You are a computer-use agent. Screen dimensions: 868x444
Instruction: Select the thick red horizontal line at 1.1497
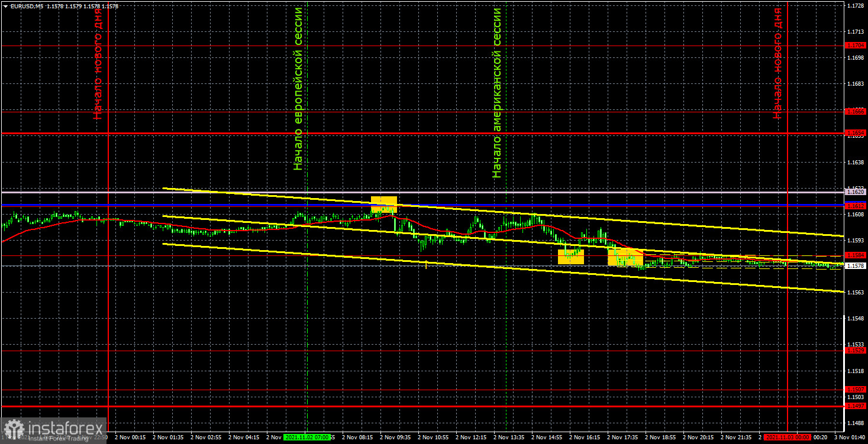tap(422, 407)
